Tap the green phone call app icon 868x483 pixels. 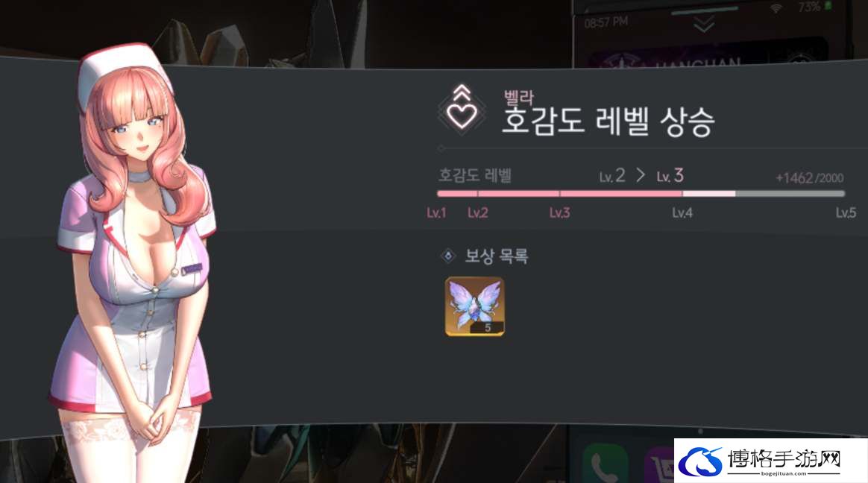pos(603,464)
